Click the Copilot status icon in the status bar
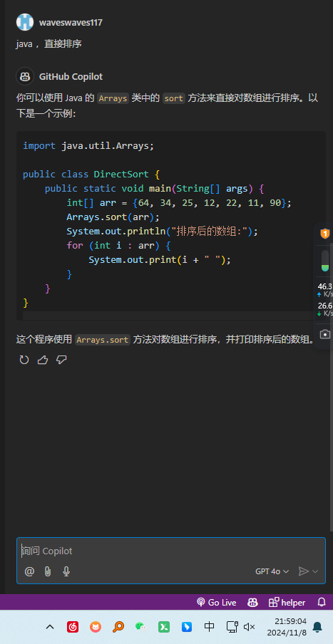The image size is (333, 644). (x=252, y=603)
